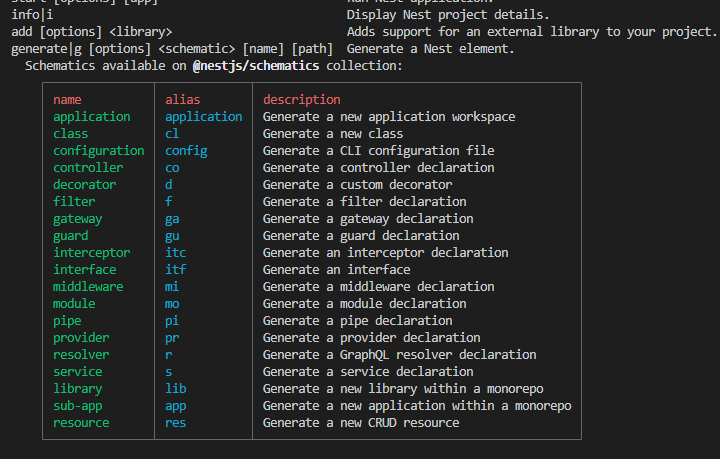Click 'Display Nest project details.' text

click(448, 15)
